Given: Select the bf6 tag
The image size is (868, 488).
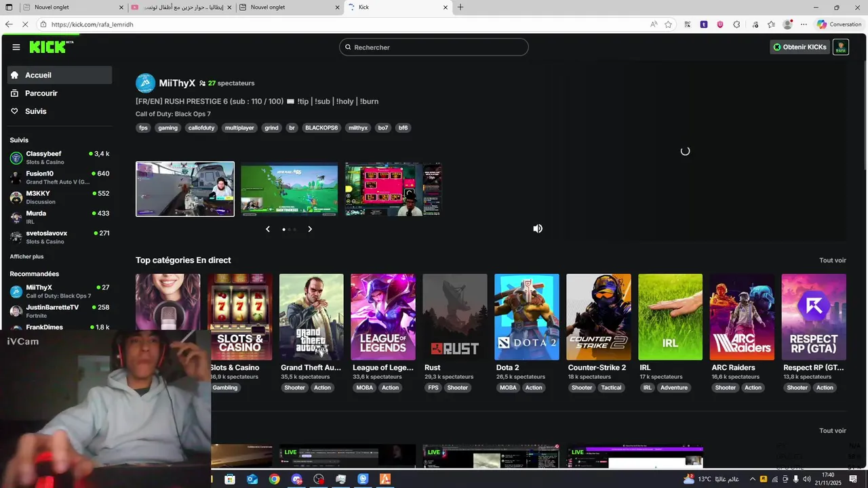Looking at the screenshot, I should point(403,127).
